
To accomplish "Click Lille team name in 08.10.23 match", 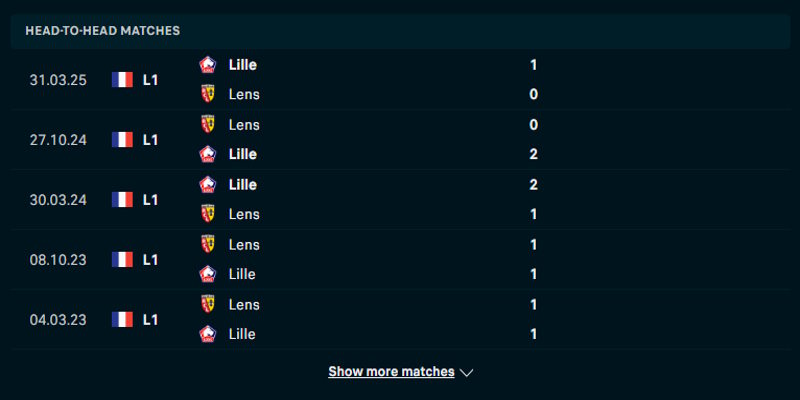I will (x=243, y=274).
